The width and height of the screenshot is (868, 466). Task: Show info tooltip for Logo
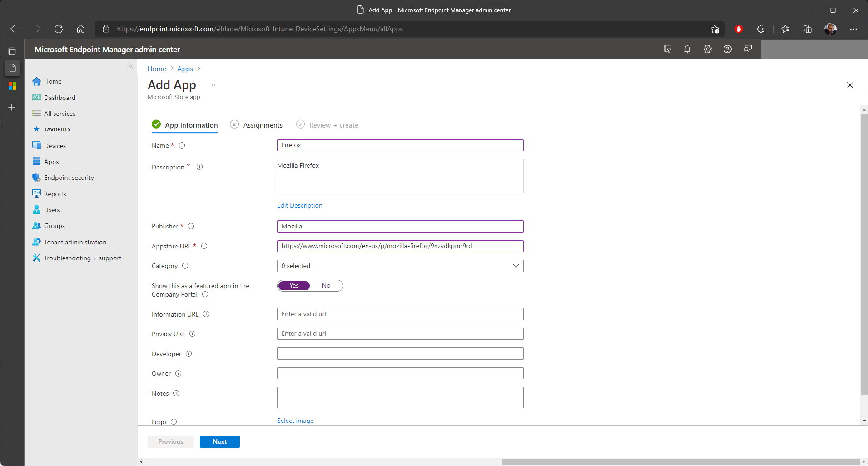[x=174, y=422]
